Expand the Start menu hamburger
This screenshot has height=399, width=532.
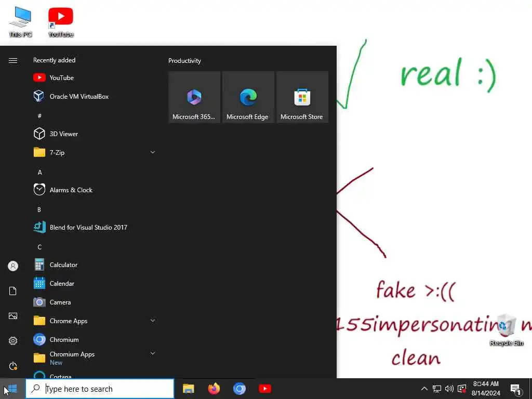13,60
